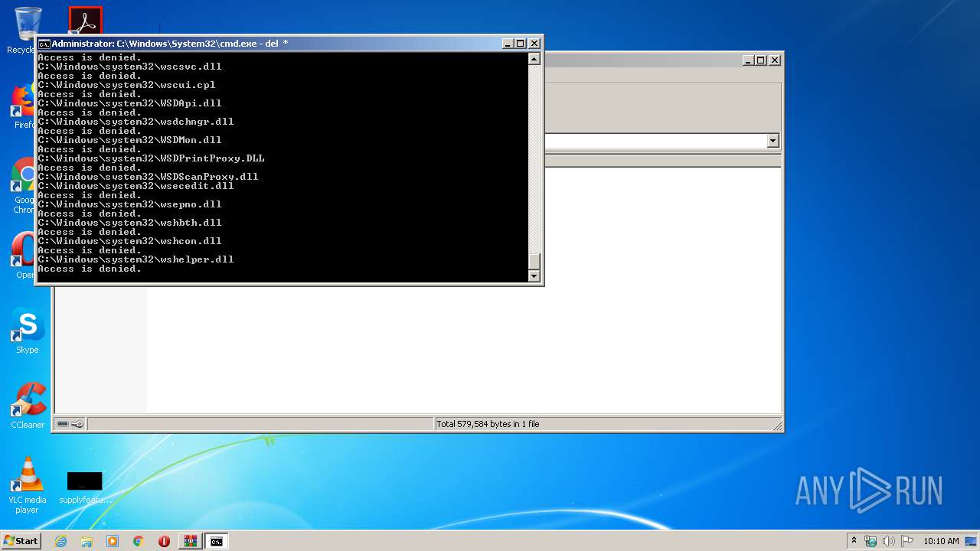
Task: Click the cmd window scrollbar thumb
Action: 534,260
